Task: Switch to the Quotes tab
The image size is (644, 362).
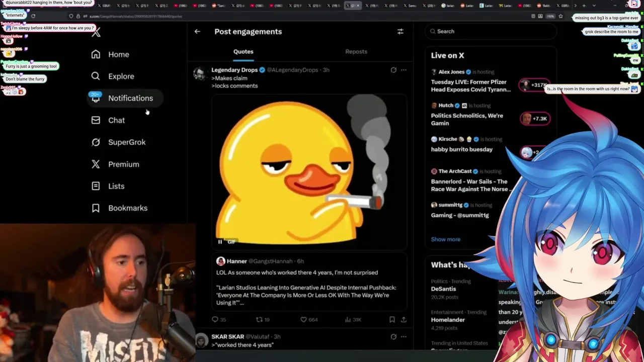Action: pyautogui.click(x=244, y=52)
